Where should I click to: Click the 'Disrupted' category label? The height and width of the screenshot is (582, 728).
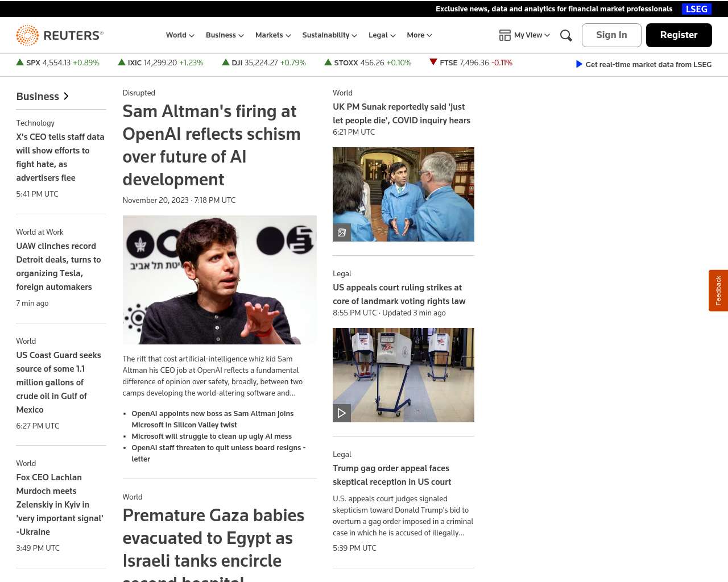click(139, 93)
